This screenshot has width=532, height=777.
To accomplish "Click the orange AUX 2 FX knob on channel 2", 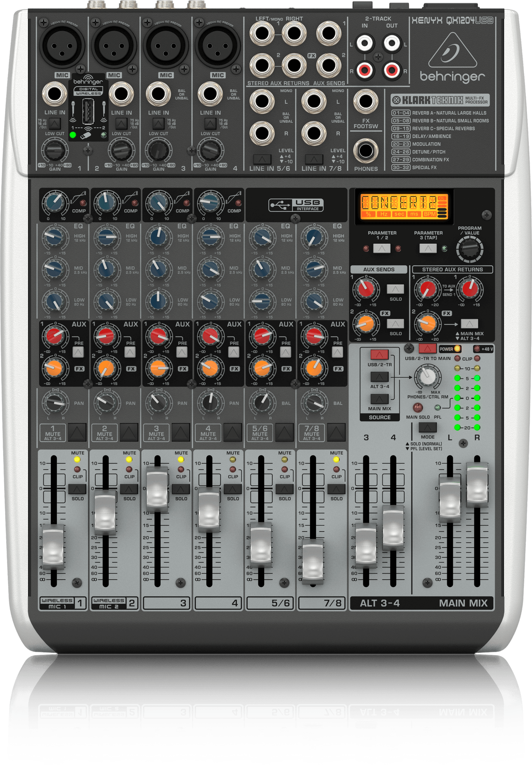I will [106, 368].
